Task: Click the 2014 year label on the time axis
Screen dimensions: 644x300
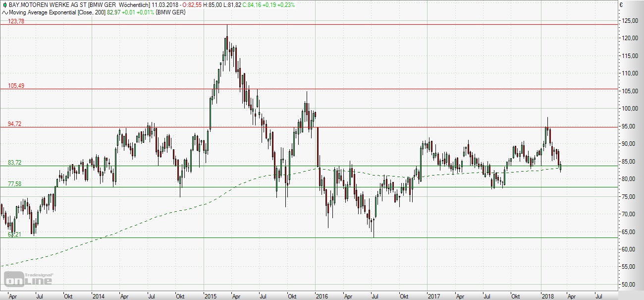Action: click(98, 296)
